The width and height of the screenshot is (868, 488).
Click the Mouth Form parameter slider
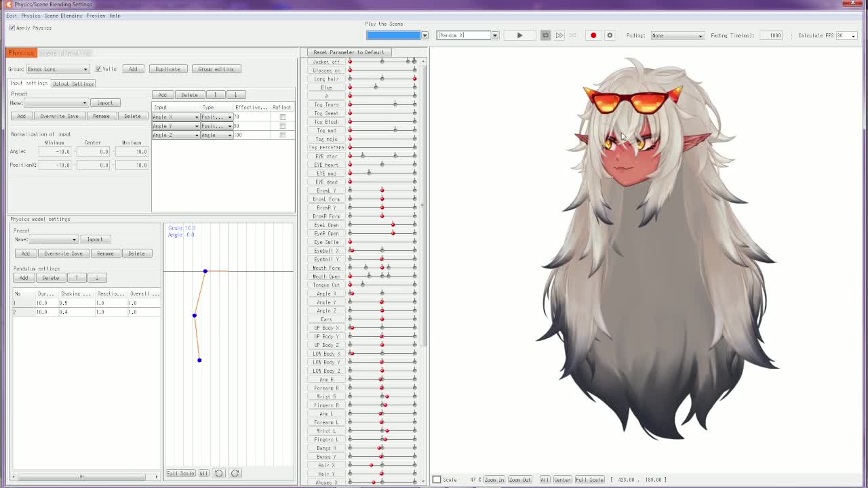[382, 268]
